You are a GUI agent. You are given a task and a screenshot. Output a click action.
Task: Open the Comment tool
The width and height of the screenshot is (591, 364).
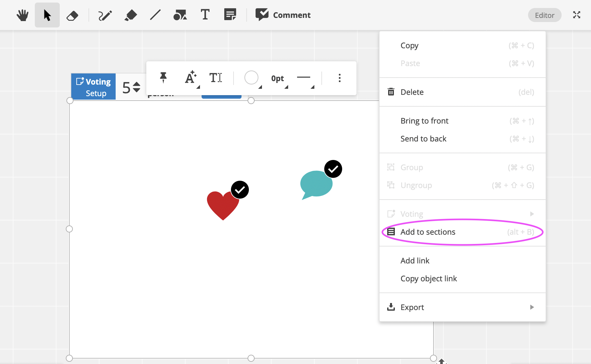(283, 15)
